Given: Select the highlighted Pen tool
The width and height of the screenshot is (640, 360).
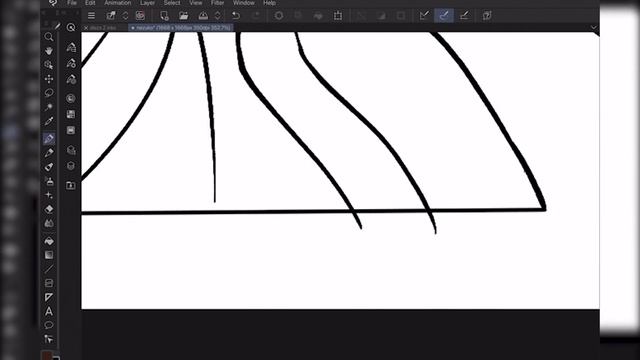Looking at the screenshot, I should [x=49, y=138].
